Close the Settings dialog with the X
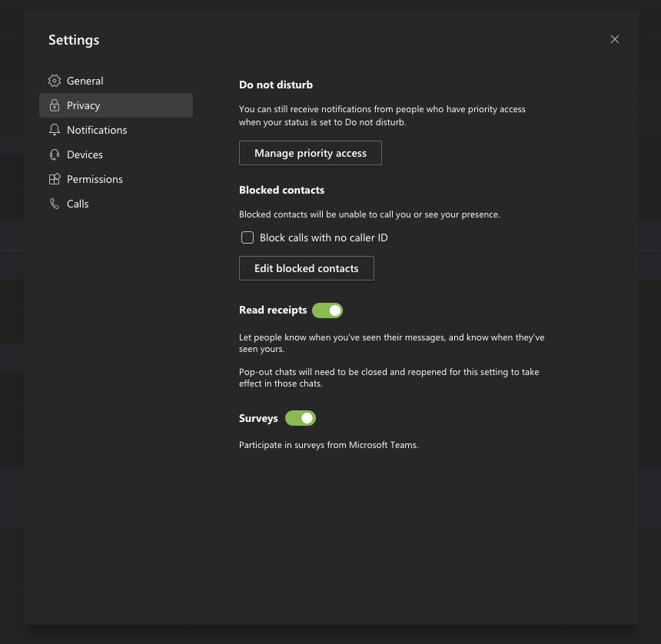This screenshot has height=644, width=661. (615, 39)
